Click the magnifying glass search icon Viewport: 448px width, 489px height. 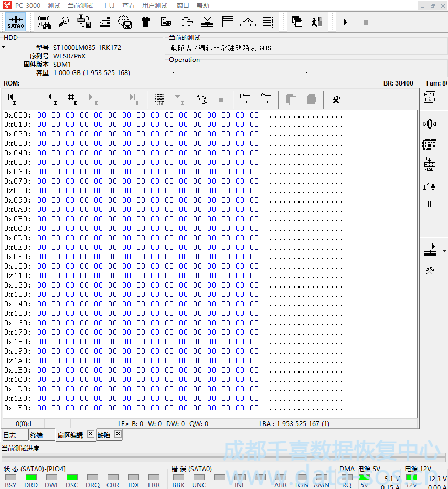pos(63,22)
